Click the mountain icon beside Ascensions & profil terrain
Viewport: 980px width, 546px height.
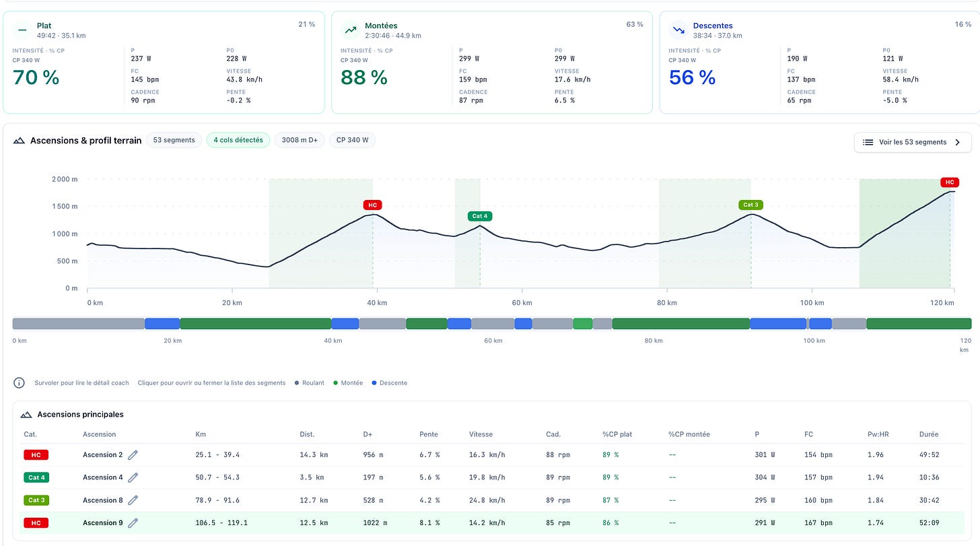click(20, 141)
